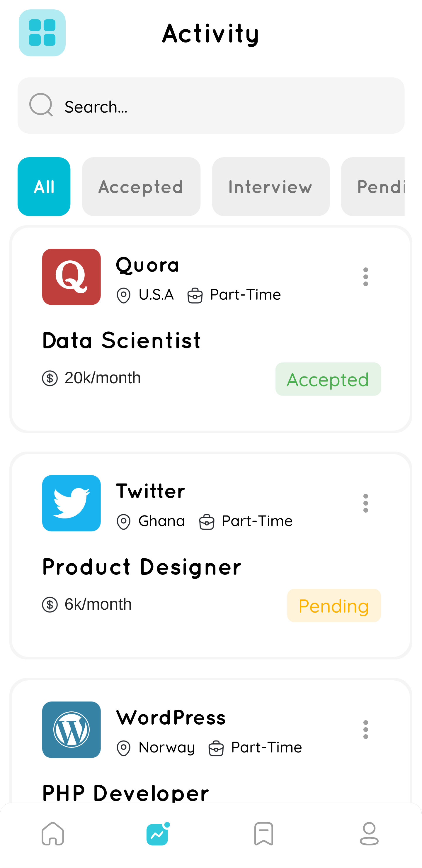This screenshot has height=868, width=422.
Task: Filter by the Interview tab
Action: (271, 186)
